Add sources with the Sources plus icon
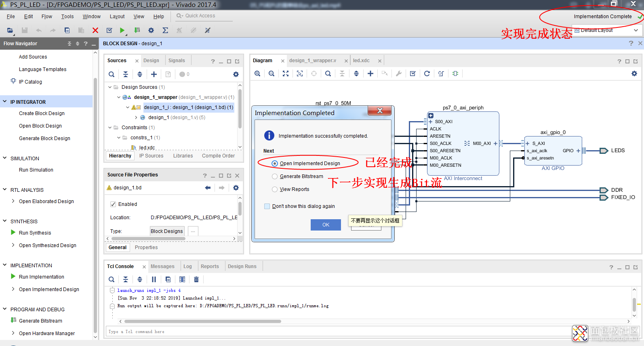Viewport: 644px width, 346px height. pos(154,74)
